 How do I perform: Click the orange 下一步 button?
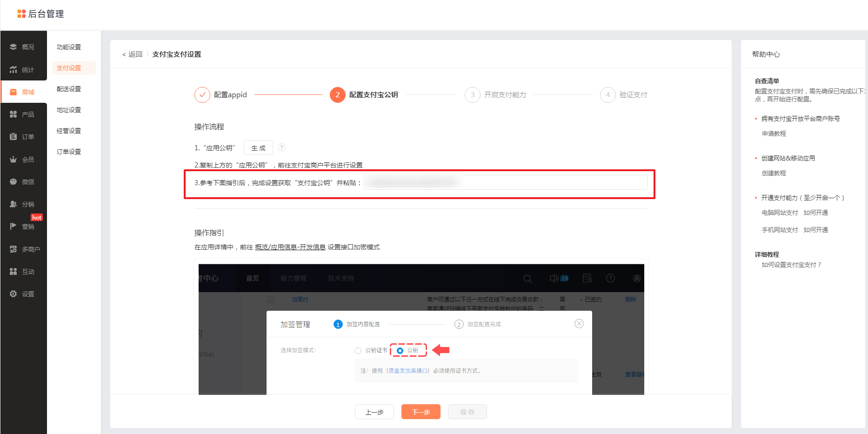tap(421, 412)
